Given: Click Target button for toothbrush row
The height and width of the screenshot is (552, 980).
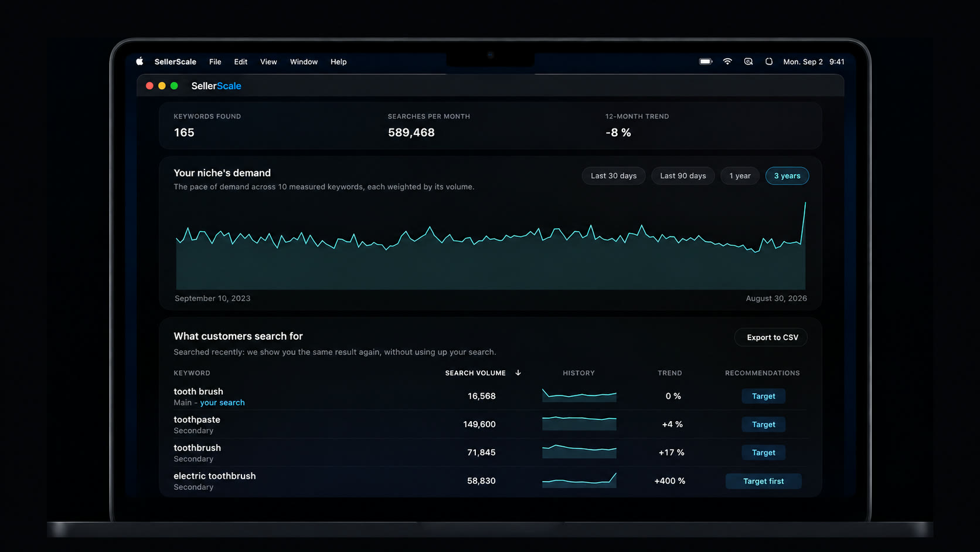Looking at the screenshot, I should (763, 452).
